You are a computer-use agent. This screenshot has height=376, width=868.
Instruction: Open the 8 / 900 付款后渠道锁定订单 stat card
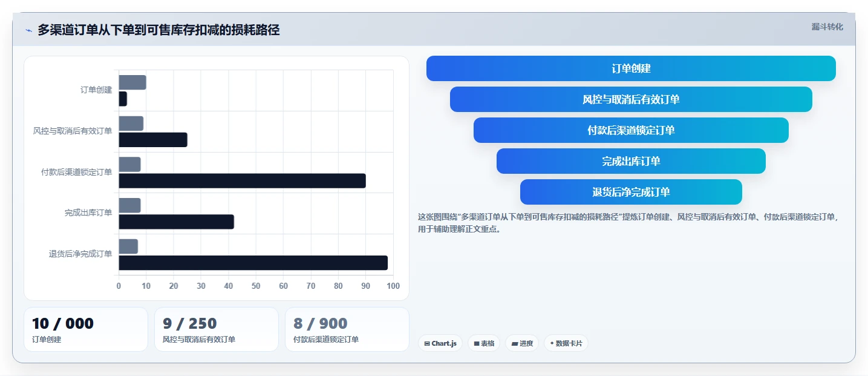pos(347,329)
